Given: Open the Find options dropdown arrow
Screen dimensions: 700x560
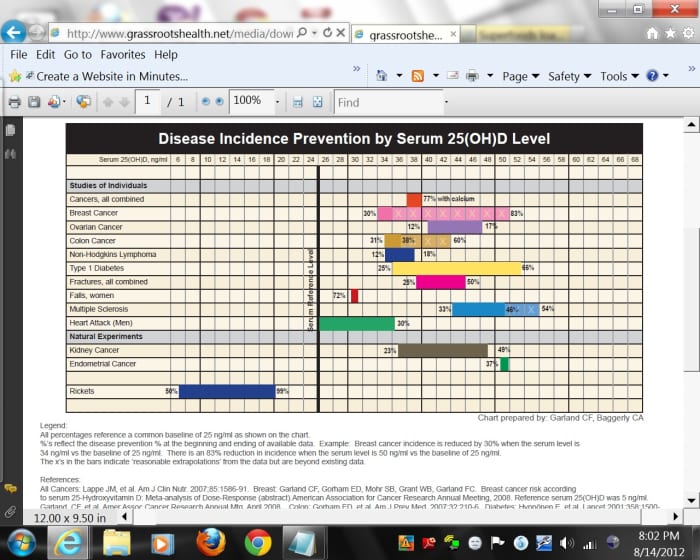Looking at the screenshot, I should [x=446, y=102].
